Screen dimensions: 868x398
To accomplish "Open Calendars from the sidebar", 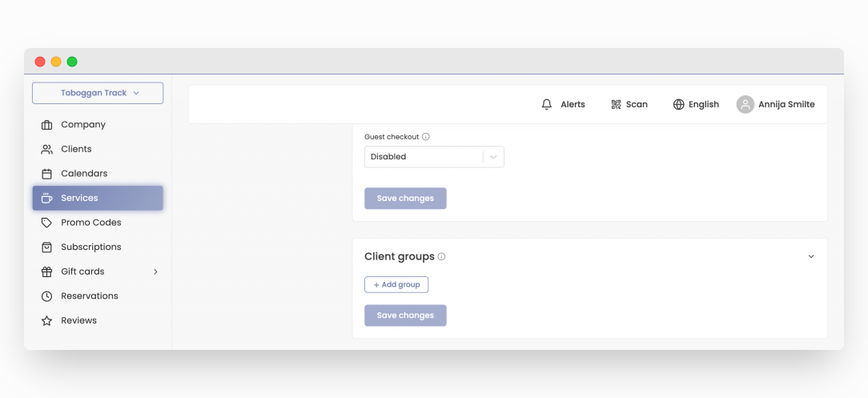I will [84, 173].
